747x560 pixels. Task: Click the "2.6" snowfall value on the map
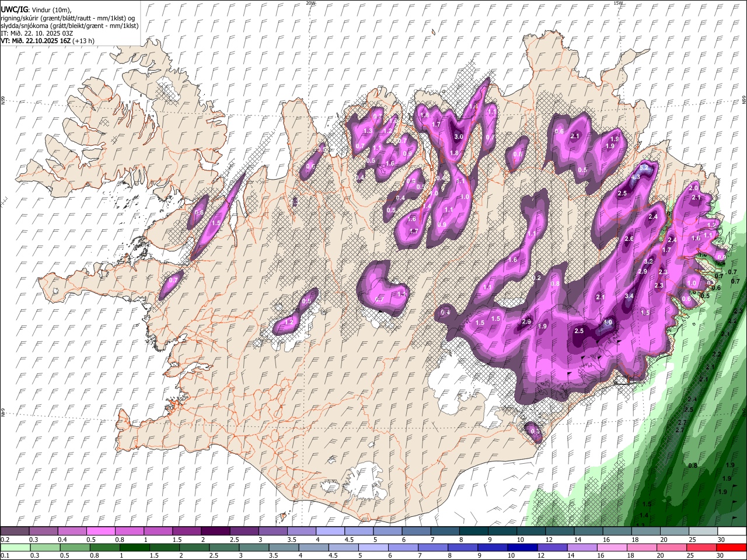(629, 239)
